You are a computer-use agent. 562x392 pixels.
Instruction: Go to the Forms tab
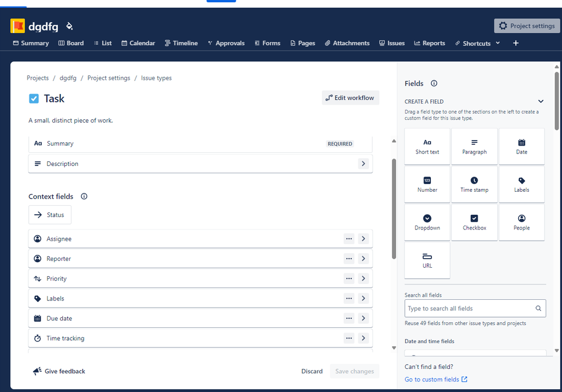coord(267,43)
